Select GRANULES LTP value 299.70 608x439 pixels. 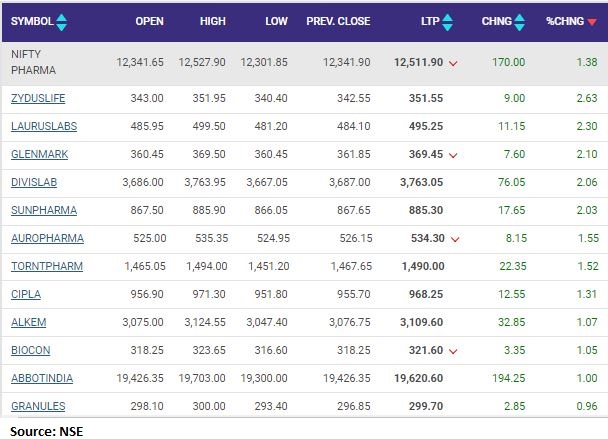426,406
